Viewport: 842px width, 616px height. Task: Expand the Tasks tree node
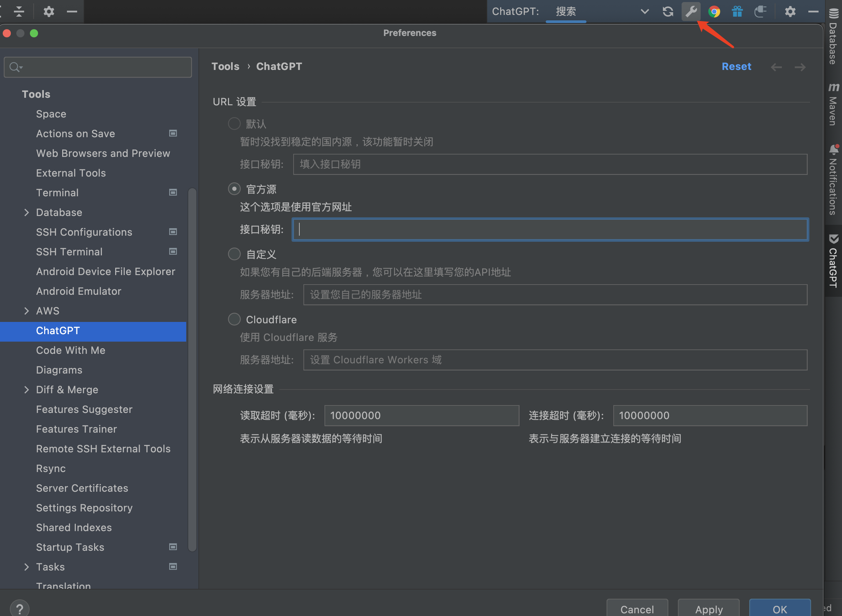click(26, 567)
